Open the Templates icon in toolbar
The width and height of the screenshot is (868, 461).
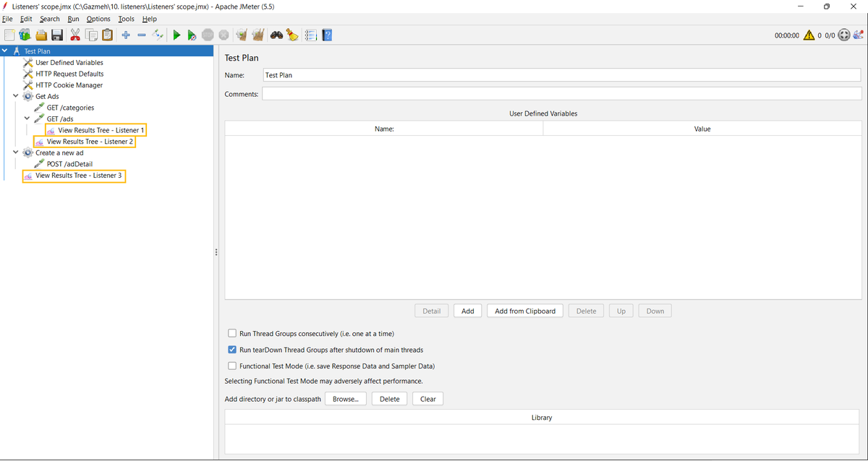(x=25, y=35)
